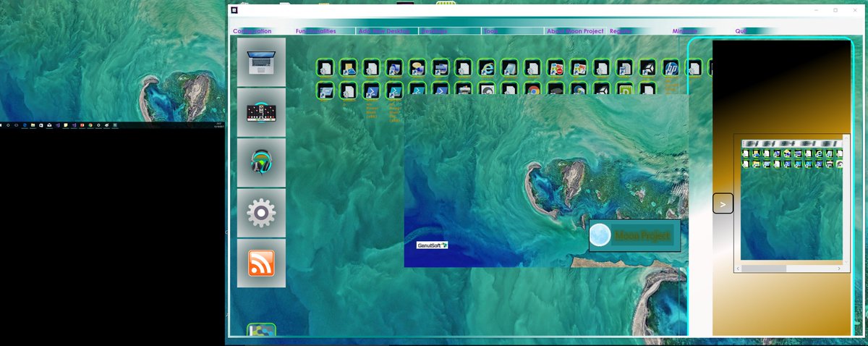Open the partial green icon below sidebar
The image size is (868, 346).
point(261,330)
